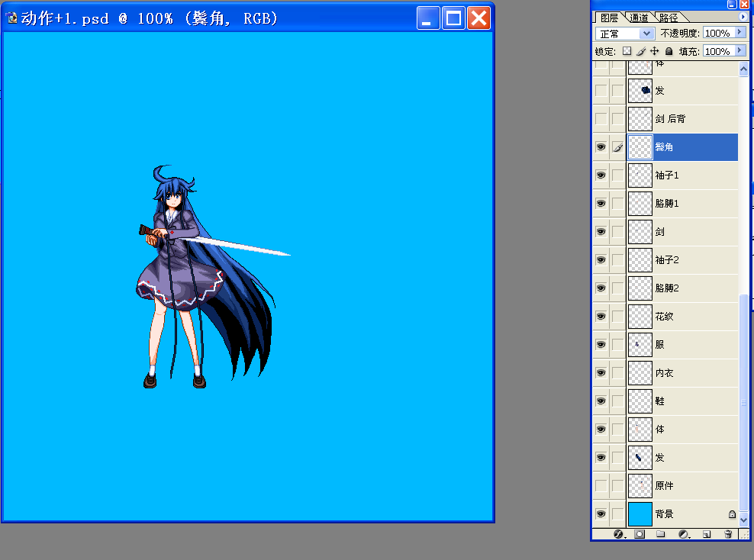Select the 胳膊2 layer

click(x=683, y=288)
